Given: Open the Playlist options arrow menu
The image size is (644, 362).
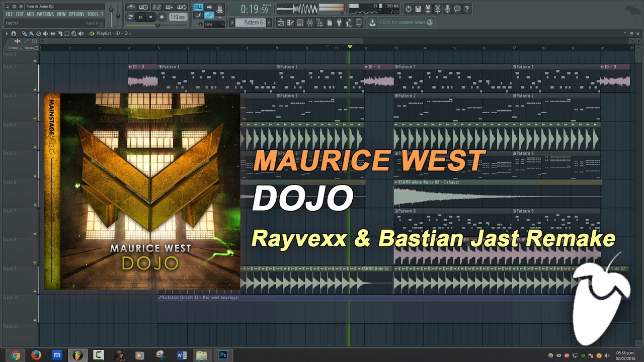Looking at the screenshot, I should [x=7, y=34].
